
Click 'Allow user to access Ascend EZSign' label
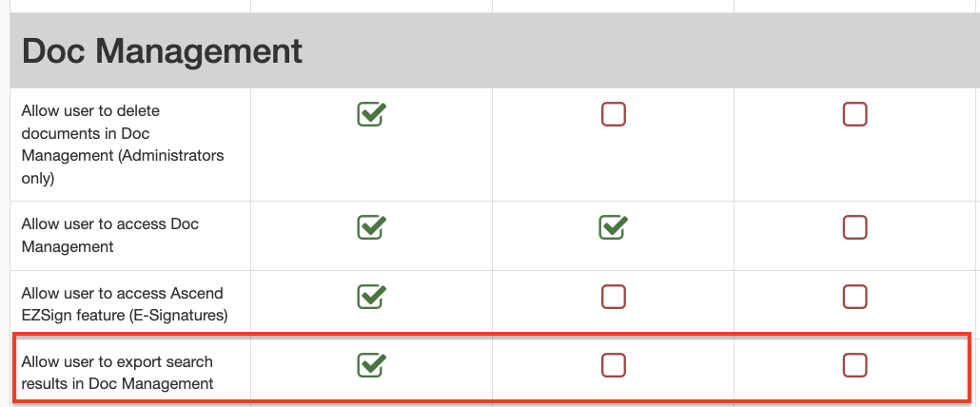pyautogui.click(x=125, y=304)
